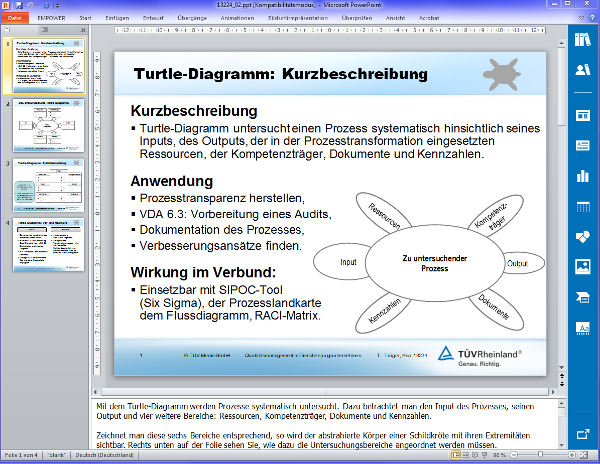Screen dimensions: 600x464
Task: Switch to Normal view in status bar
Action: pyautogui.click(x=456, y=456)
